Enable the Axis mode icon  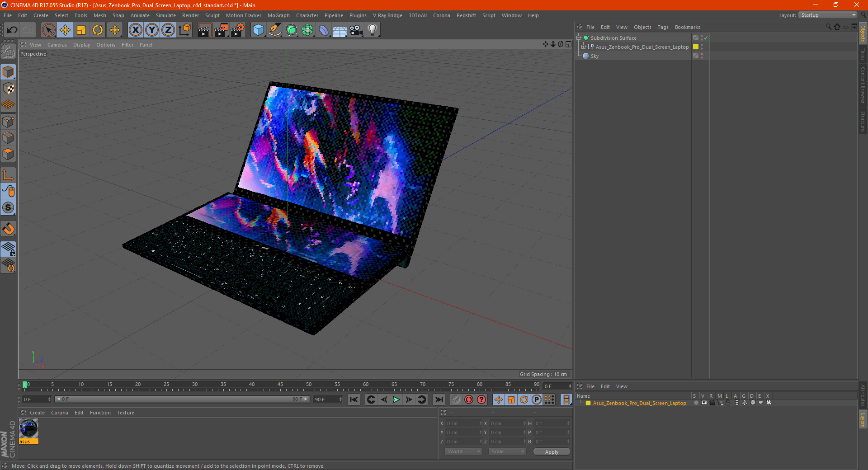(x=8, y=175)
